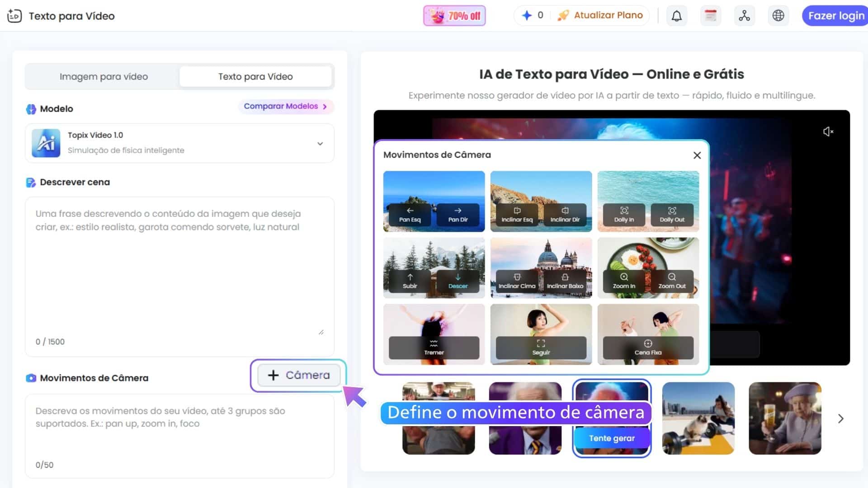Click inside the Descrever cena text field
868x488 pixels.
pos(179,271)
